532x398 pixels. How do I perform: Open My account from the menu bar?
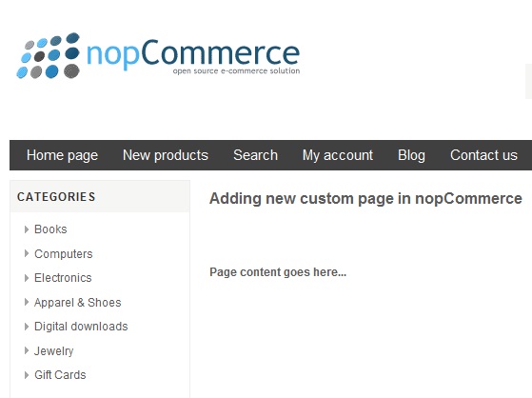(338, 155)
